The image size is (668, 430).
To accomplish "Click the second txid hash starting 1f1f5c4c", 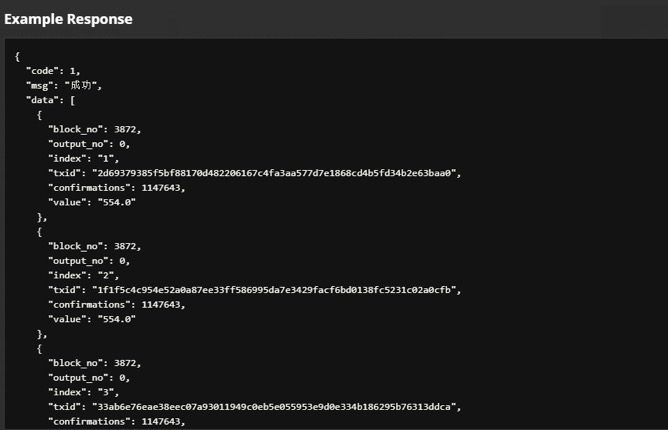I will tap(274, 290).
